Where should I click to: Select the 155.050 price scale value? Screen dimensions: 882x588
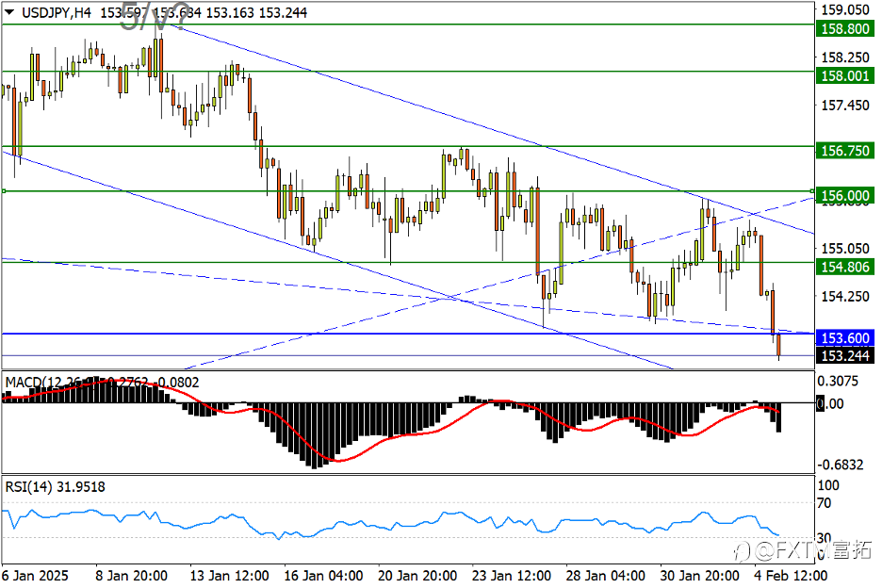[x=845, y=248]
